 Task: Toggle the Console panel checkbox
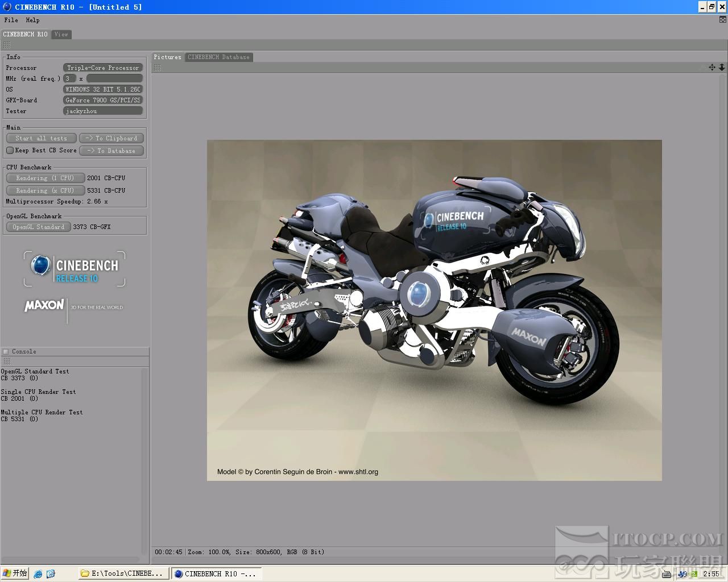pos(6,352)
